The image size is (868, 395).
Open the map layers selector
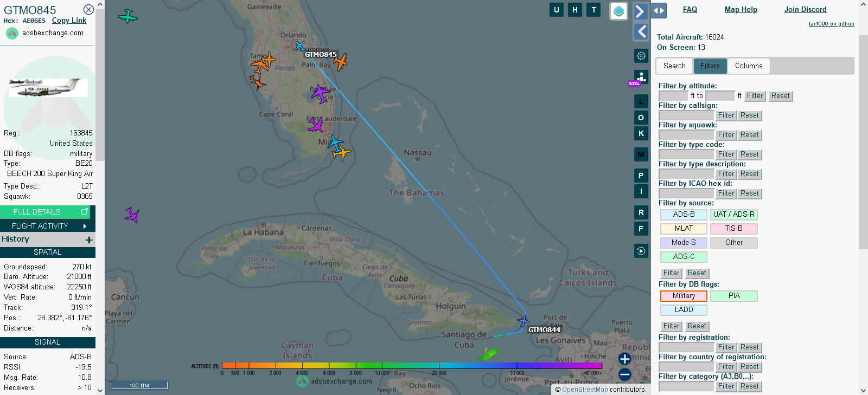click(x=619, y=11)
